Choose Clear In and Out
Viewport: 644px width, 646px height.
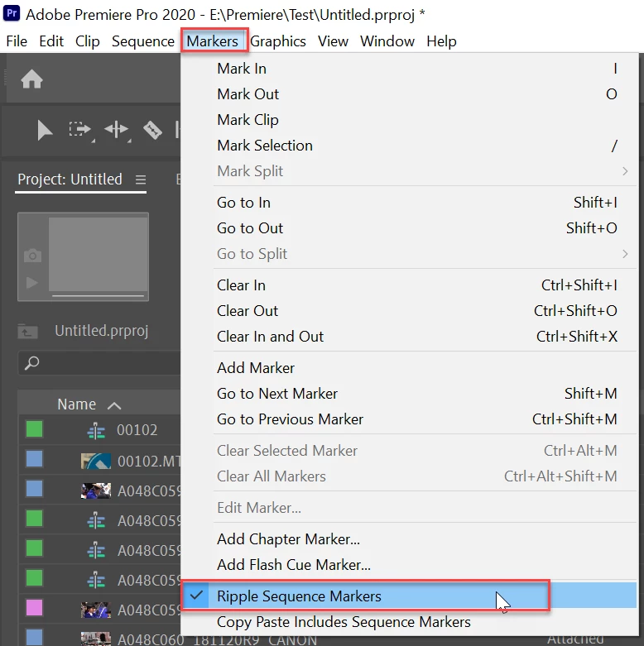[x=410, y=336]
